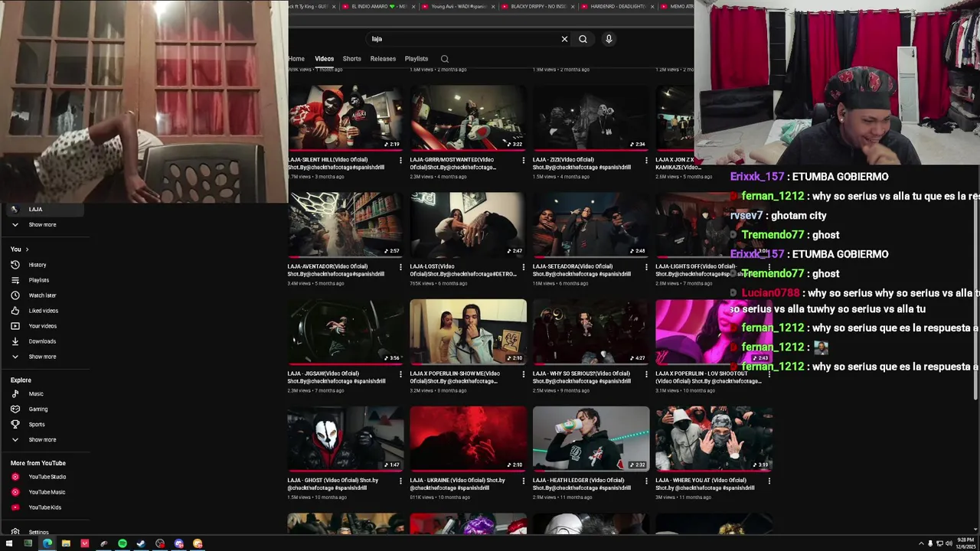The height and width of the screenshot is (551, 980).
Task: Play LAJA - WHY SO SERIOUS? thumbnail
Action: 591,332
